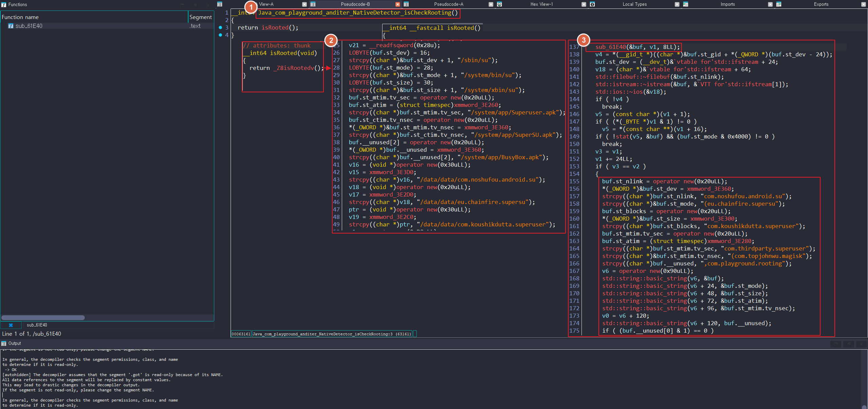
Task: Click line number 1 in pseudocode gutter
Action: [227, 13]
